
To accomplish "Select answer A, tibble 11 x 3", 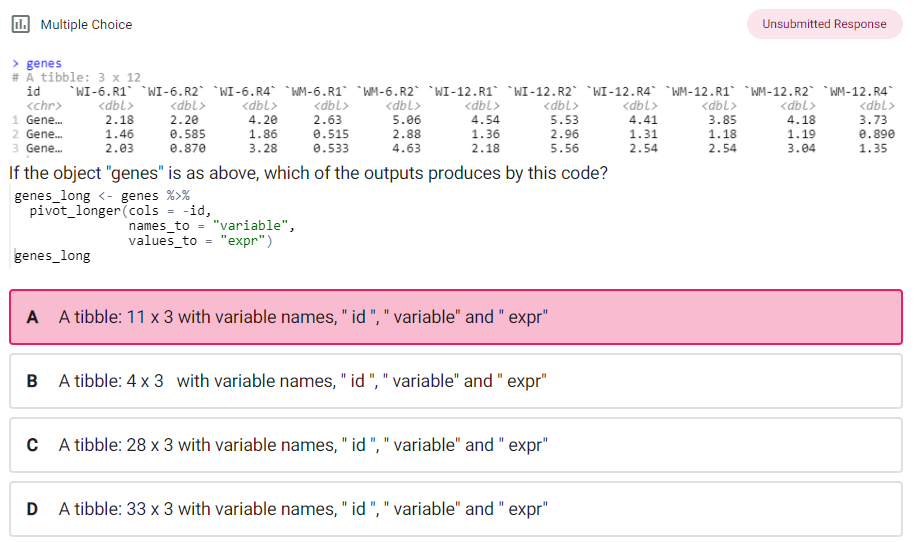I will (456, 317).
